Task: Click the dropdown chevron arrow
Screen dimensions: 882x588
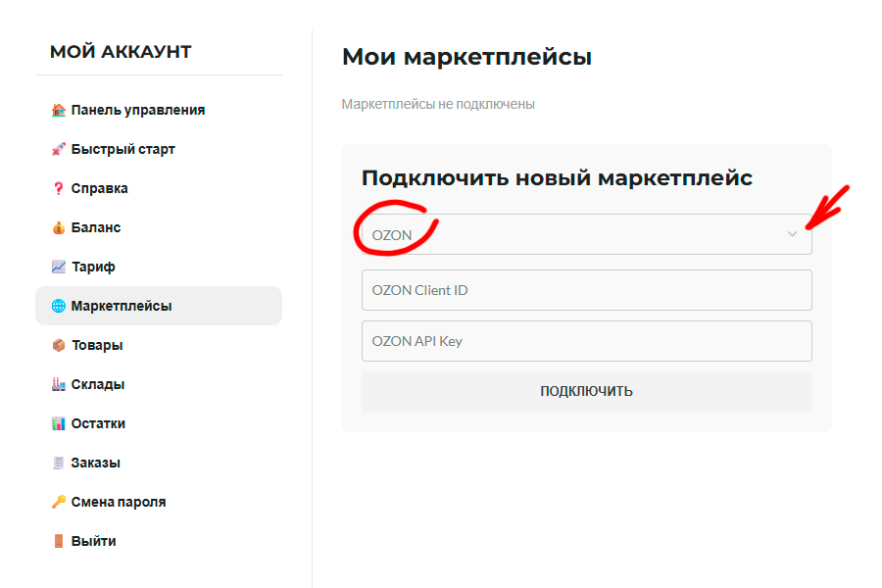Action: (792, 234)
